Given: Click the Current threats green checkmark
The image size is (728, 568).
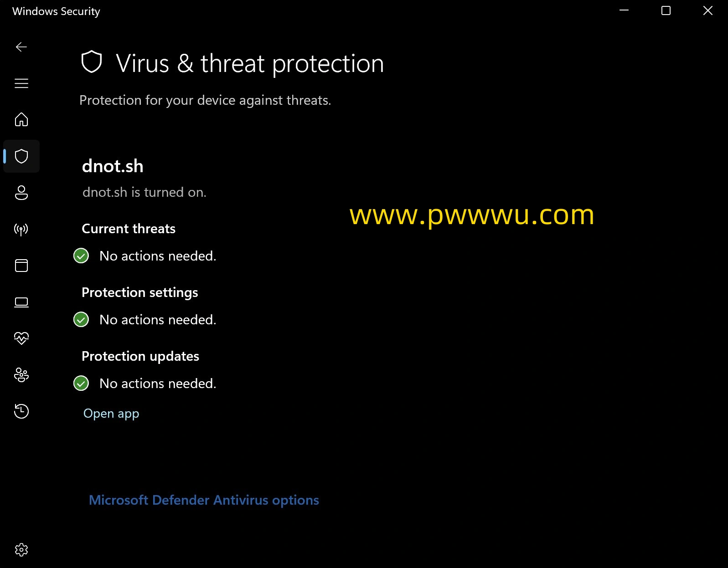Looking at the screenshot, I should click(x=81, y=256).
